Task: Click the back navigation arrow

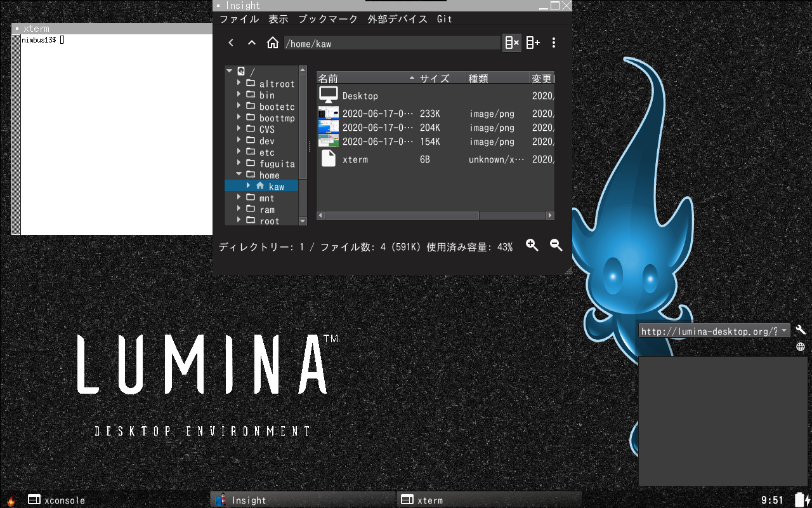Action: click(231, 43)
